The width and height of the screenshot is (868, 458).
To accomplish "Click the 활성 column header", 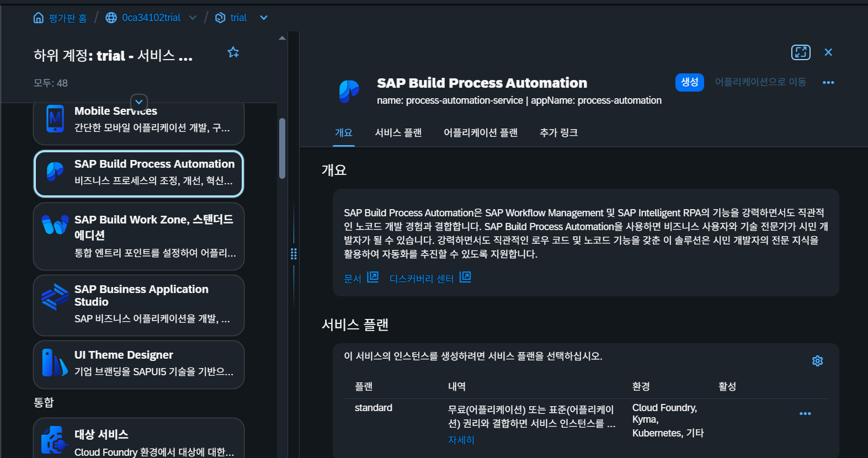I will click(727, 387).
